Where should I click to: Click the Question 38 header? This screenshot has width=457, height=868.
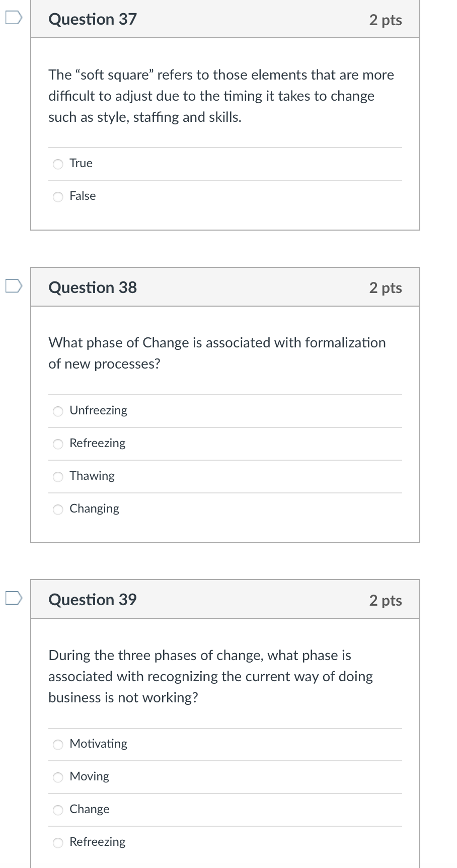click(x=92, y=287)
